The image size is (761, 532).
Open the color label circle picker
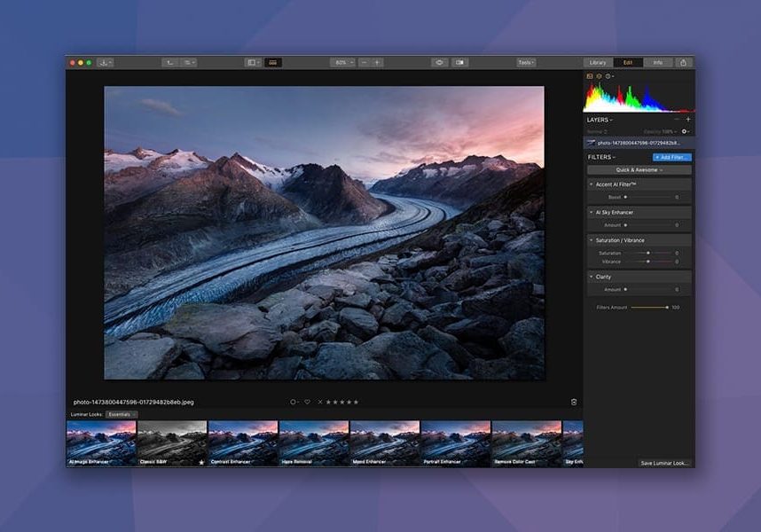[x=294, y=402]
